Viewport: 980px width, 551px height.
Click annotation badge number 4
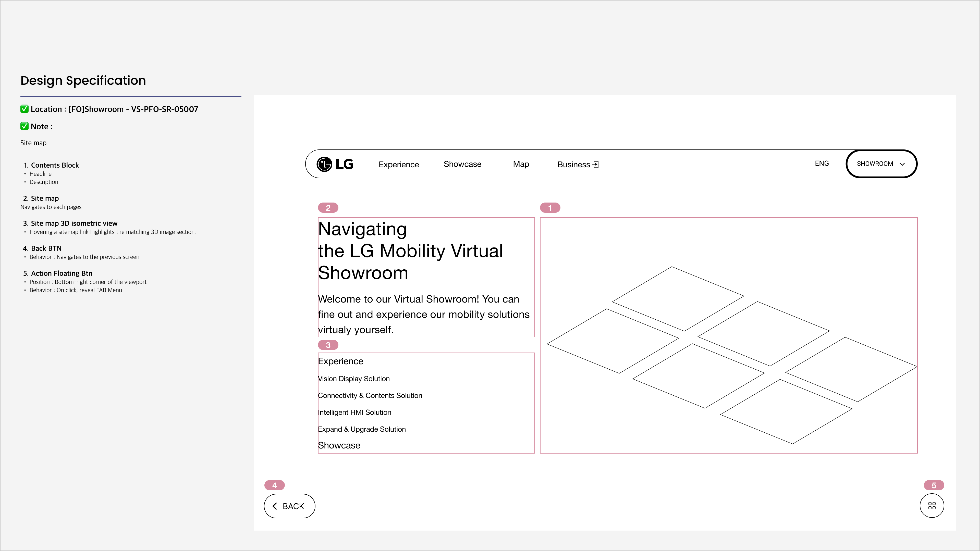(x=274, y=485)
